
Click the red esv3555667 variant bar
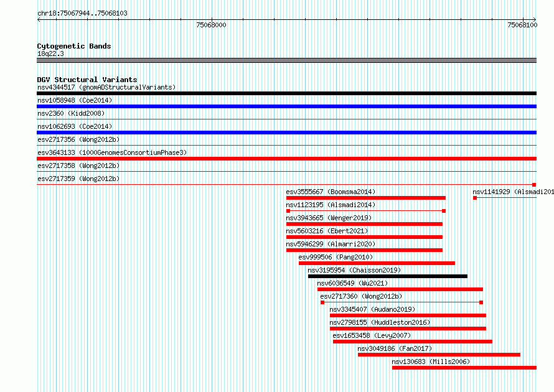366,198
